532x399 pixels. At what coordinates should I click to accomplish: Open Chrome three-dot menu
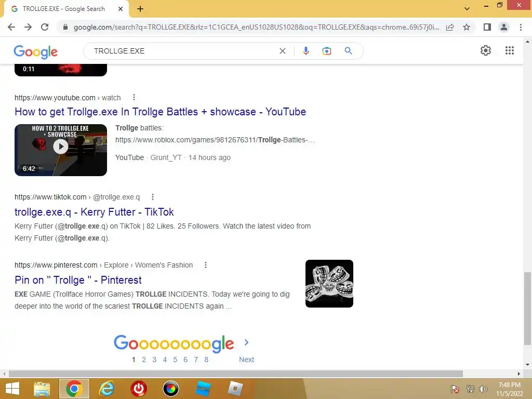[x=521, y=27]
